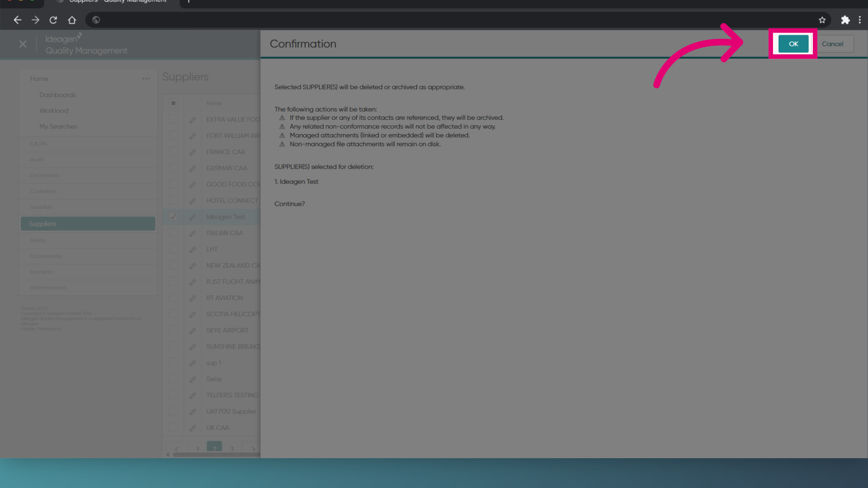The width and height of the screenshot is (868, 488).
Task: Check the RT AVIATION row checkbox
Action: pos(173,297)
